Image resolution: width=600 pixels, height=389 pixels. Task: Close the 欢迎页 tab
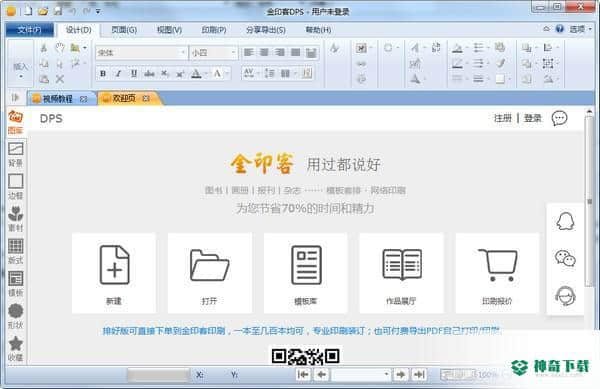click(146, 99)
